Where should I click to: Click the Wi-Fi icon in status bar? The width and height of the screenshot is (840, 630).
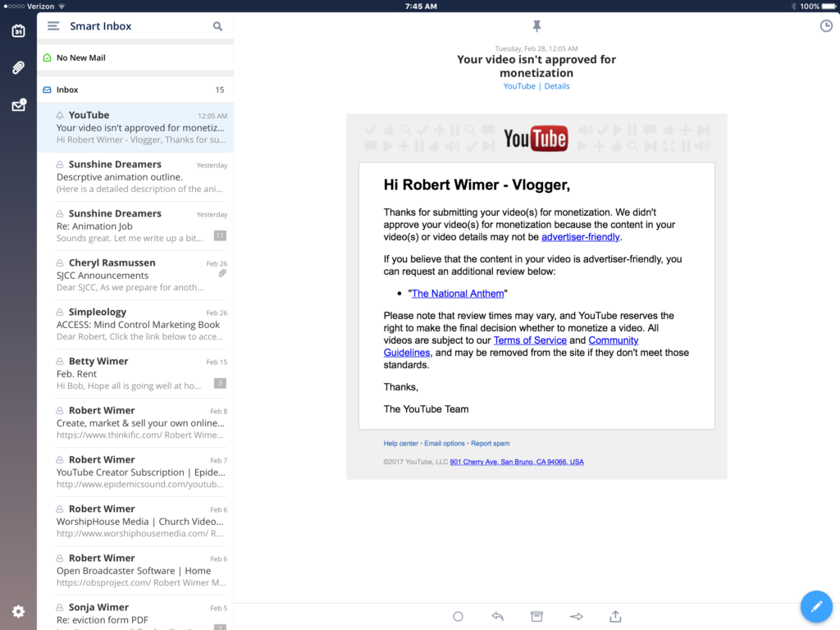(62, 7)
